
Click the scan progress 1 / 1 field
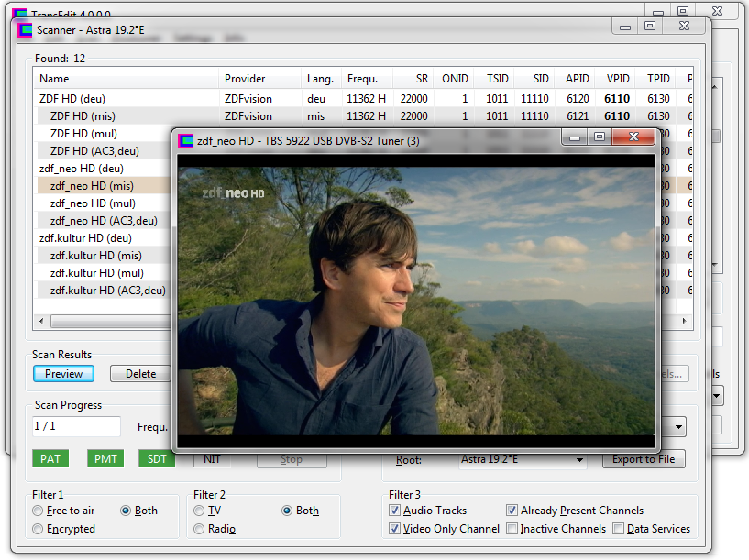click(x=76, y=426)
